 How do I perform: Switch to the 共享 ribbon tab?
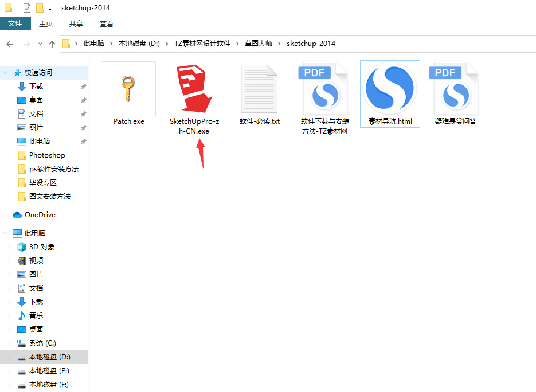coord(76,23)
